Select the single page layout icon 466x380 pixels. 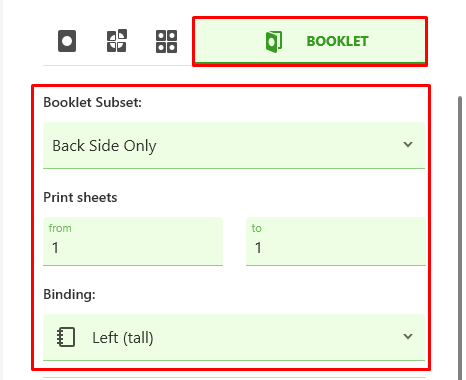[67, 41]
